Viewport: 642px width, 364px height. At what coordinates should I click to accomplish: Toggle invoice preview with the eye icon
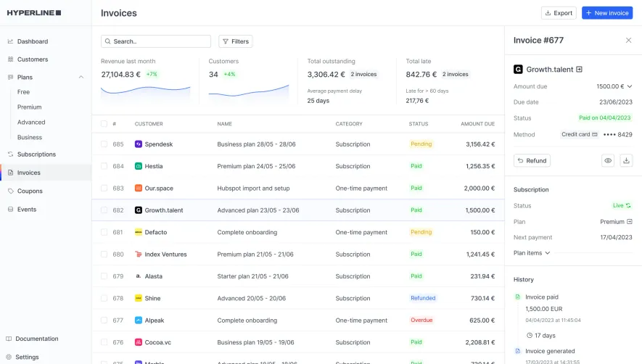(x=608, y=160)
